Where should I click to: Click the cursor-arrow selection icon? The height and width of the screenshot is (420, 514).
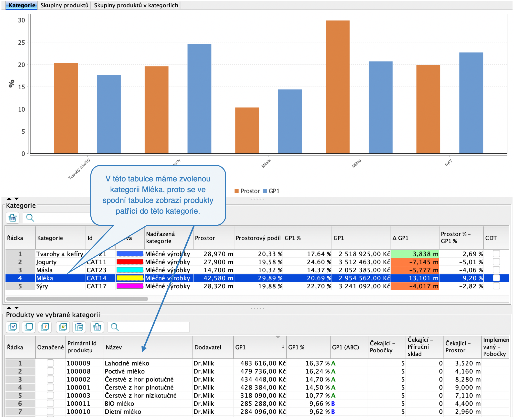(63, 327)
